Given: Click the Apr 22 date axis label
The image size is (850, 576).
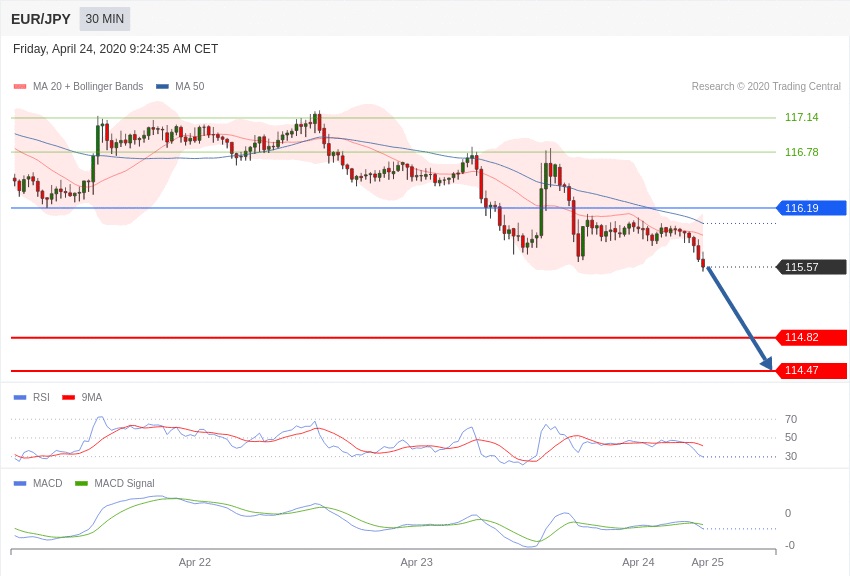Looking at the screenshot, I should [195, 562].
